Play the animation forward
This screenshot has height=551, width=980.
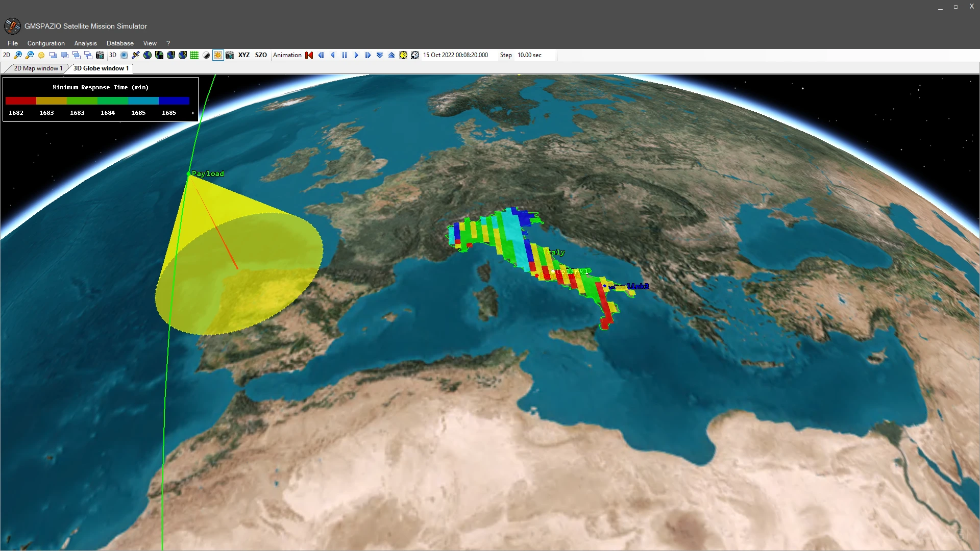click(356, 55)
